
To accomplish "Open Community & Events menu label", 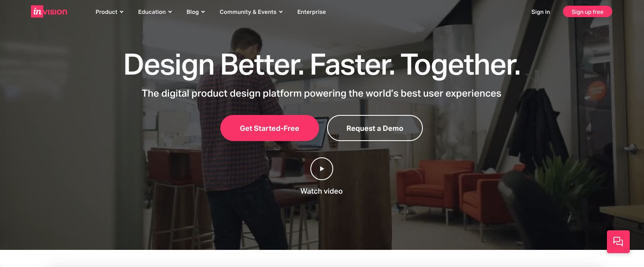I will coord(248,12).
